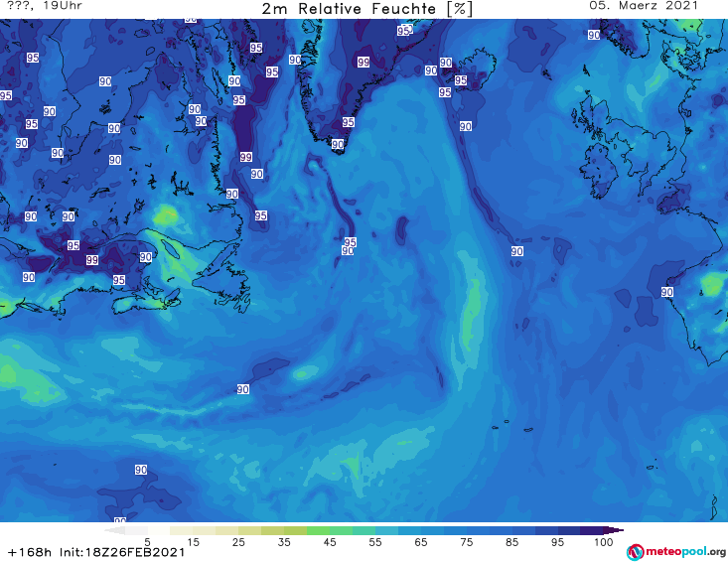Click the '85' label on the color scale
This screenshot has width=728, height=562.
click(x=511, y=542)
